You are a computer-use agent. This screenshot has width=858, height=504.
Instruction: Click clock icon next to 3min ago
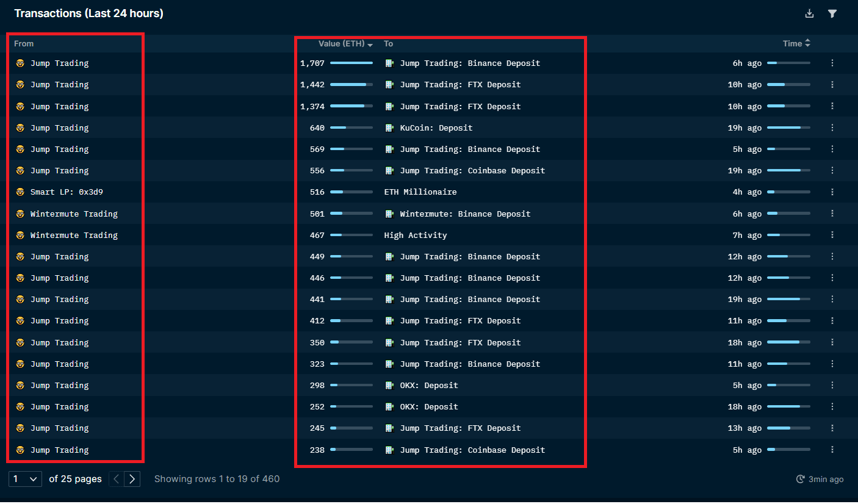coord(801,479)
